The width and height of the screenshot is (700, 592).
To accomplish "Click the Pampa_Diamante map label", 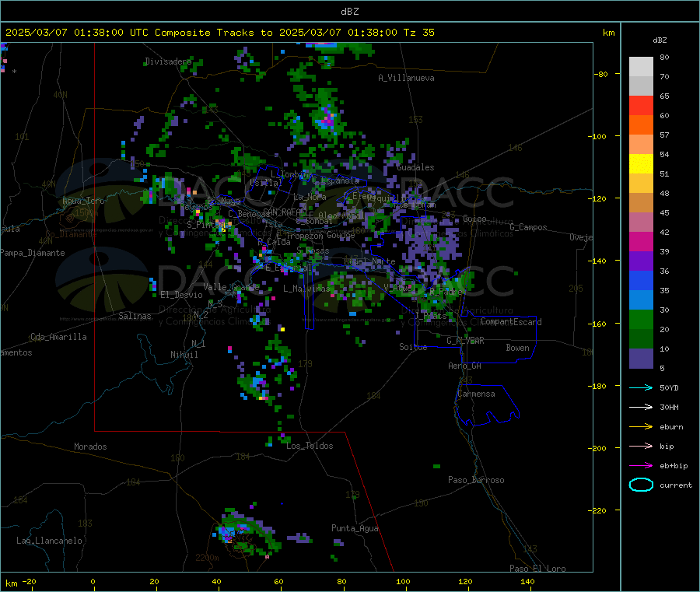I will tap(33, 253).
